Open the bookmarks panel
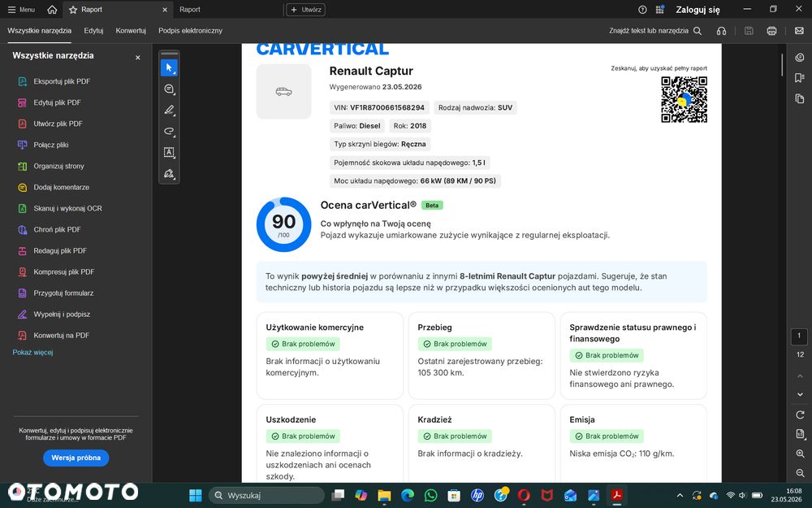This screenshot has width=812, height=508. [x=800, y=78]
